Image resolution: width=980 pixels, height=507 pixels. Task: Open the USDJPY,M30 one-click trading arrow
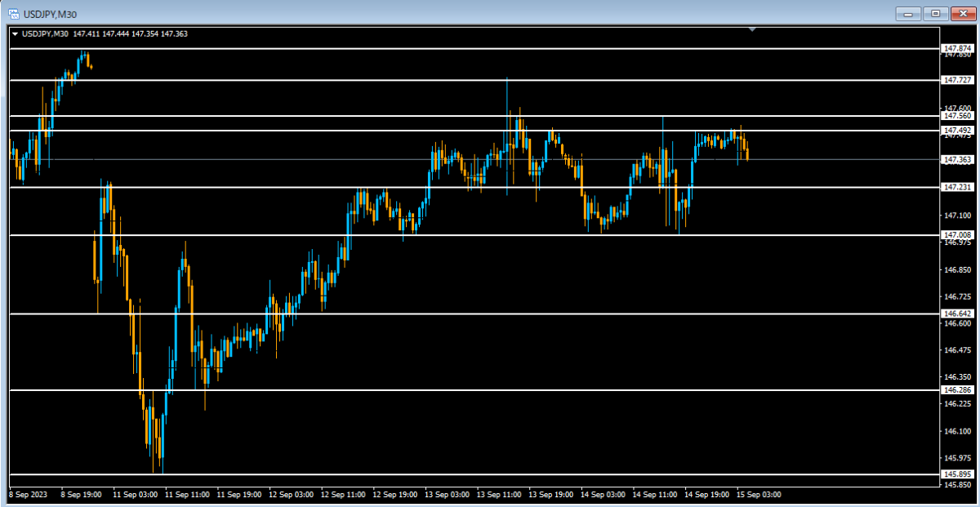[x=16, y=33]
